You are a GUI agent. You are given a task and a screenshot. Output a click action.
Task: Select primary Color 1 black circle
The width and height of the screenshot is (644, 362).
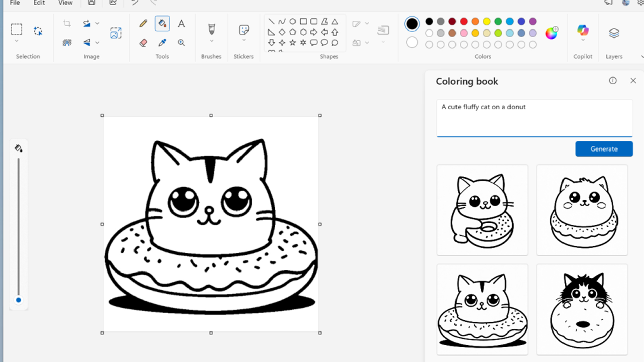(x=412, y=24)
